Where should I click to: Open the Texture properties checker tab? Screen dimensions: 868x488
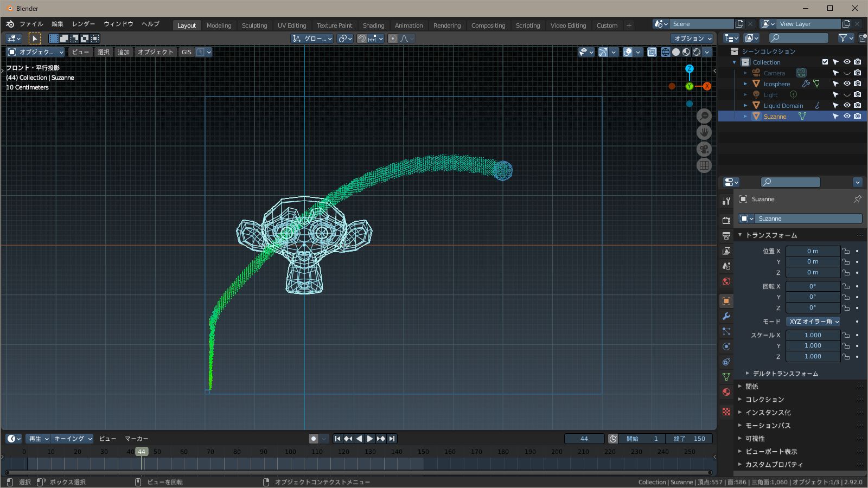pos(726,412)
